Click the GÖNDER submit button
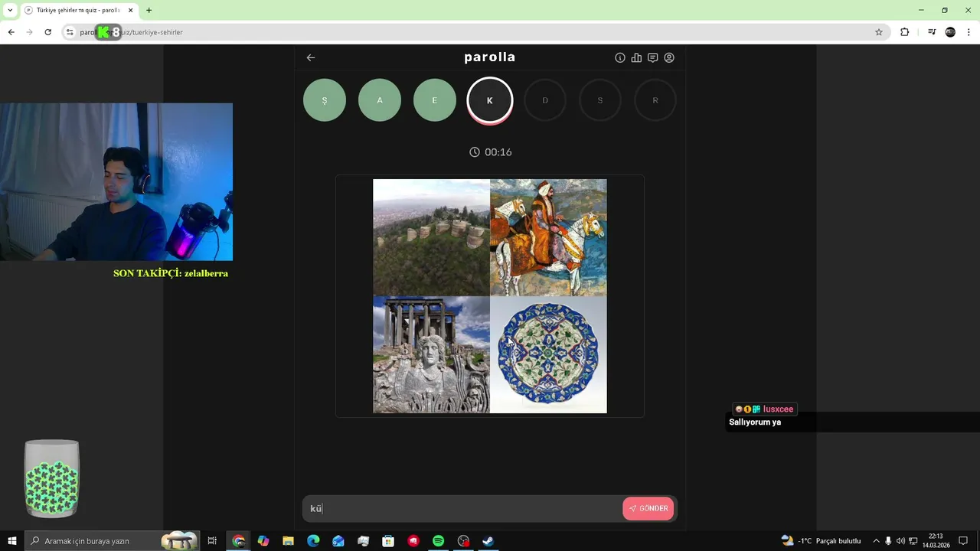 pyautogui.click(x=648, y=508)
